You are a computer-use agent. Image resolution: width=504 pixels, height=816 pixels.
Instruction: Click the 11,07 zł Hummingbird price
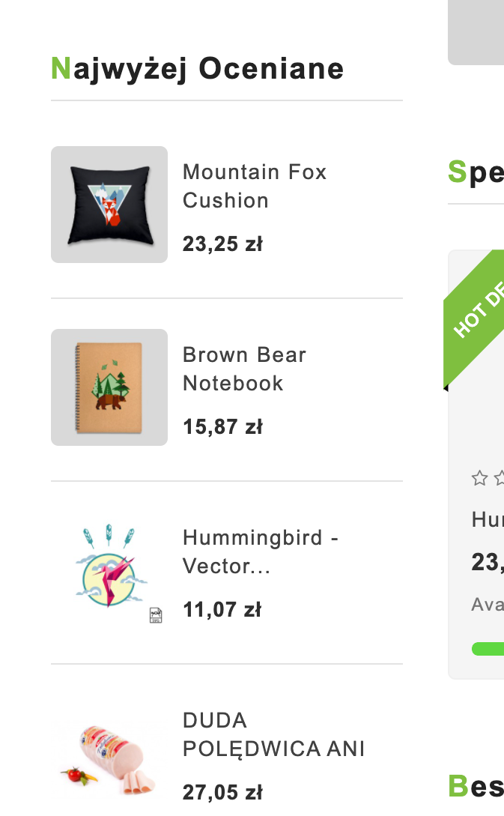pyautogui.click(x=222, y=610)
